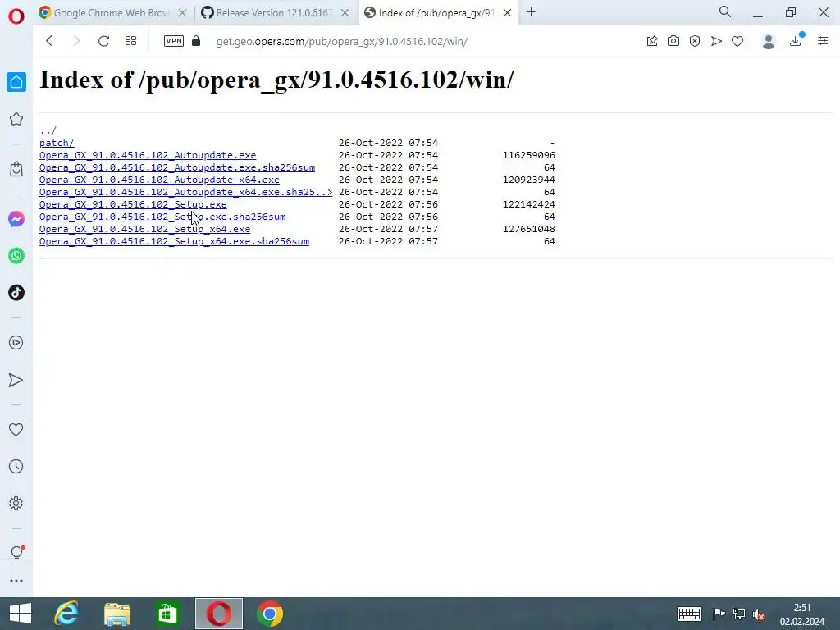Toggle the VPN badge
Image resolution: width=840 pixels, height=630 pixels.
click(x=174, y=41)
